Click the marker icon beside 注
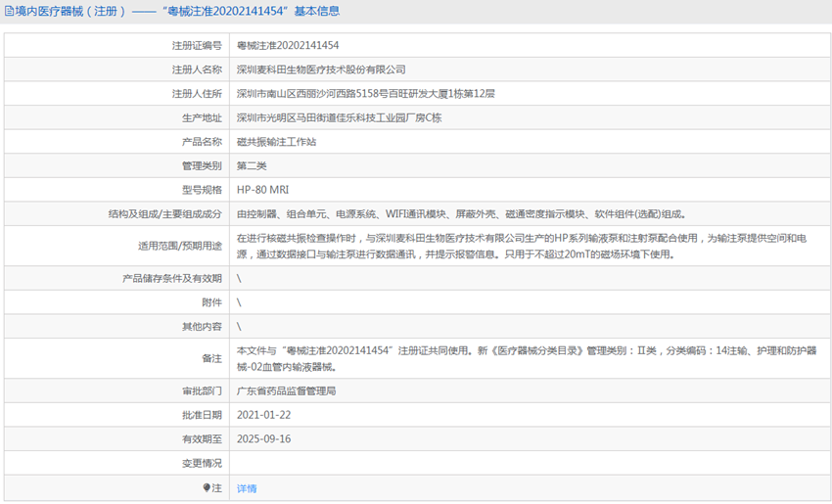The width and height of the screenshot is (832, 504). point(206,487)
